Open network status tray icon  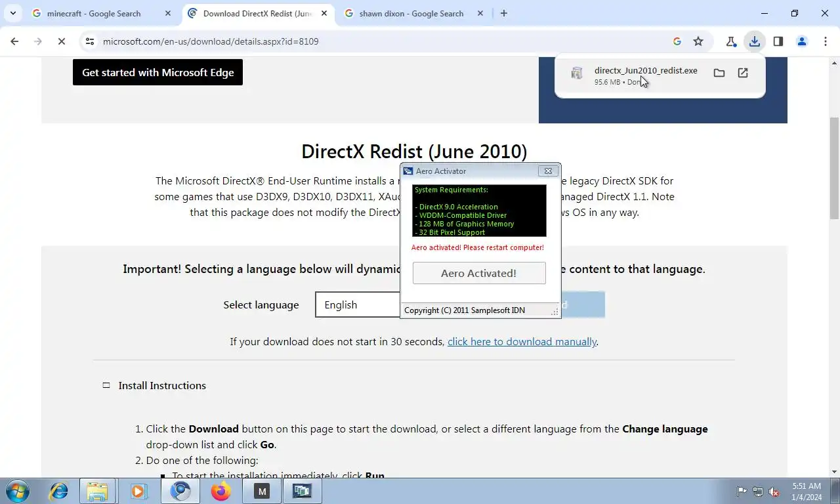(758, 492)
